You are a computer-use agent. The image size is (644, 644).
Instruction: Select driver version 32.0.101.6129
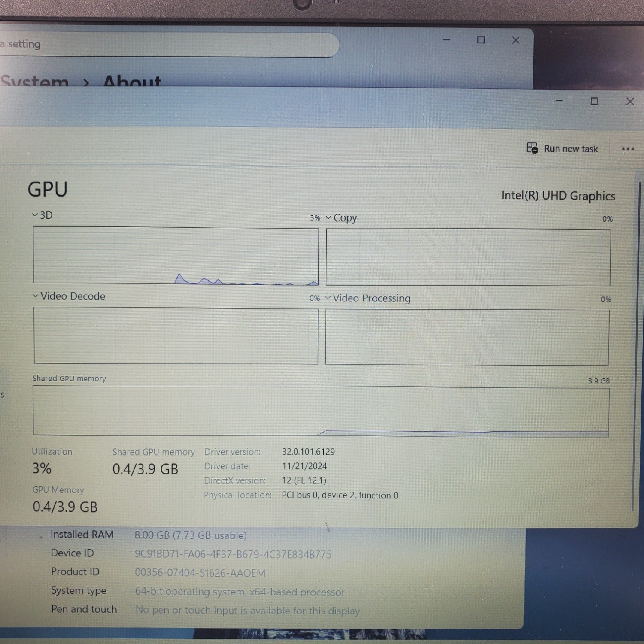[x=308, y=452]
